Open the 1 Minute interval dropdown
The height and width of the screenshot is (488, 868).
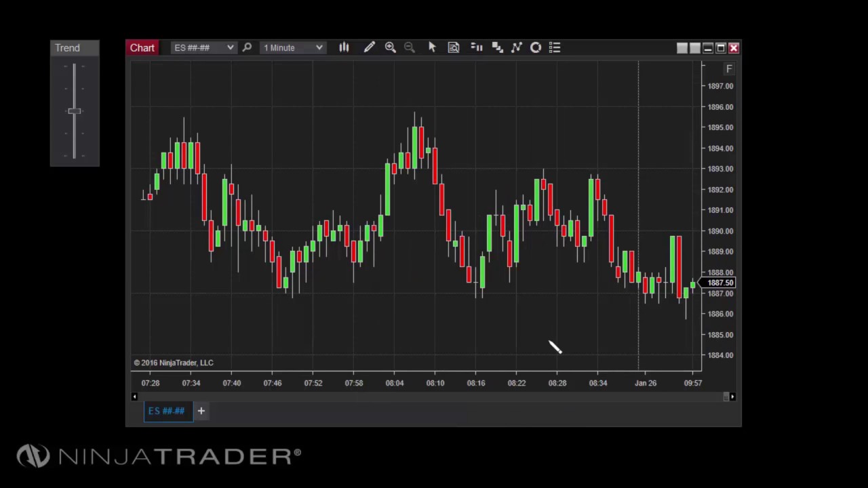[x=292, y=47]
